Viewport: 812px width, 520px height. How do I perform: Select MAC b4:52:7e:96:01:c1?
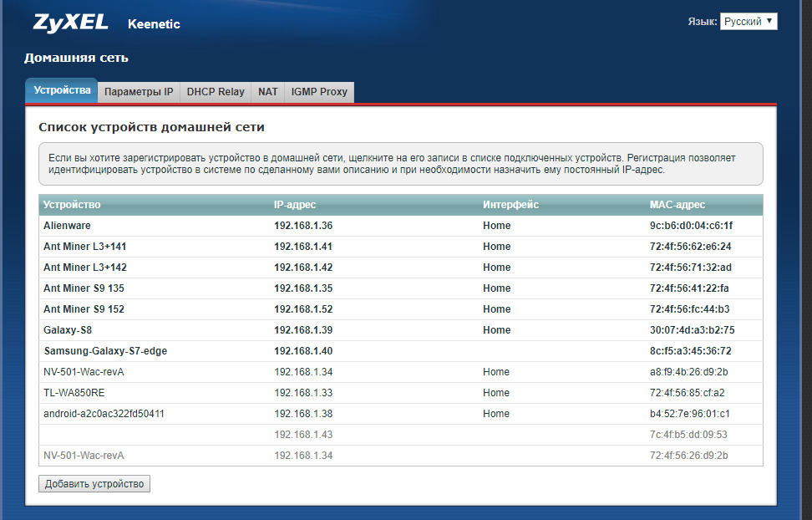[x=690, y=414]
